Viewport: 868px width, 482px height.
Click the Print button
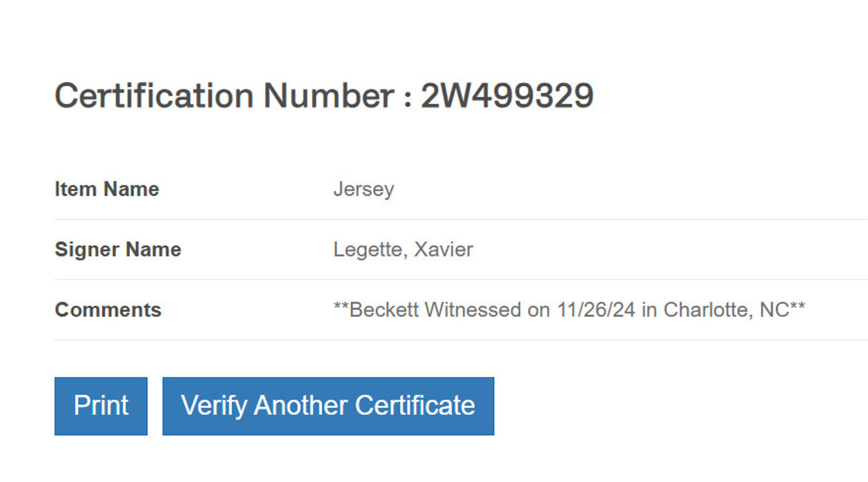click(101, 406)
